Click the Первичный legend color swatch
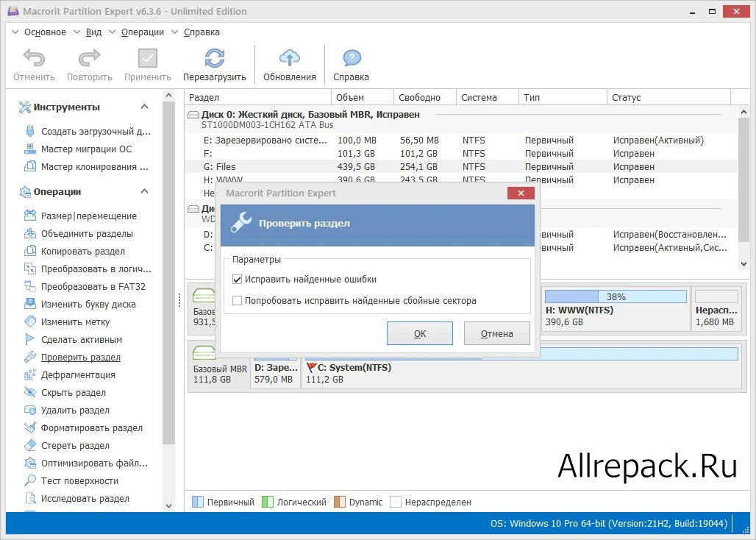Screen dimensions: 756x540 pyautogui.click(x=198, y=502)
